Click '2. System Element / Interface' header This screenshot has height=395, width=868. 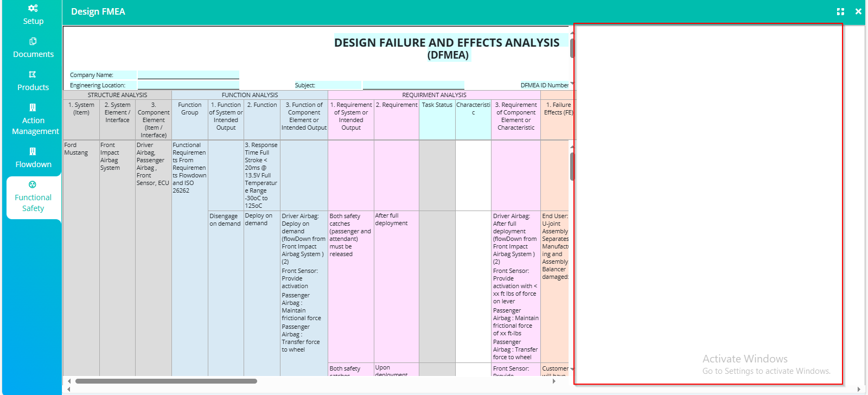pos(117,119)
